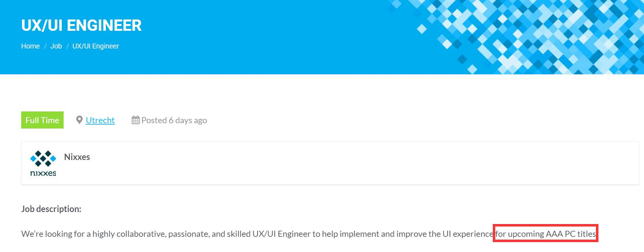The width and height of the screenshot is (644, 252).
Task: Open the Job breadcrumb link
Action: coord(56,46)
